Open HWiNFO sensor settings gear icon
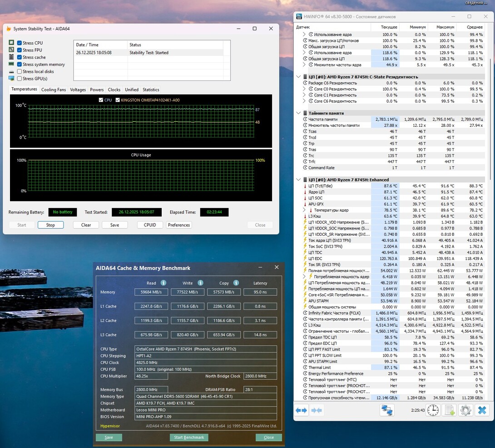The width and height of the screenshot is (495, 448). click(465, 410)
